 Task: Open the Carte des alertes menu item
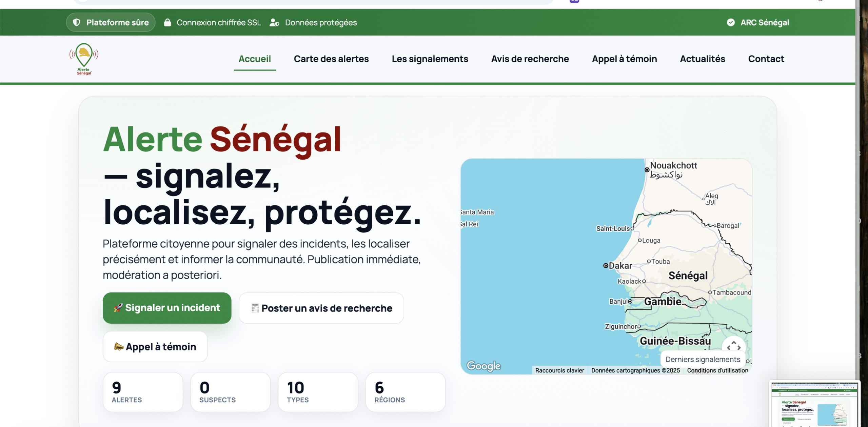[x=331, y=59]
